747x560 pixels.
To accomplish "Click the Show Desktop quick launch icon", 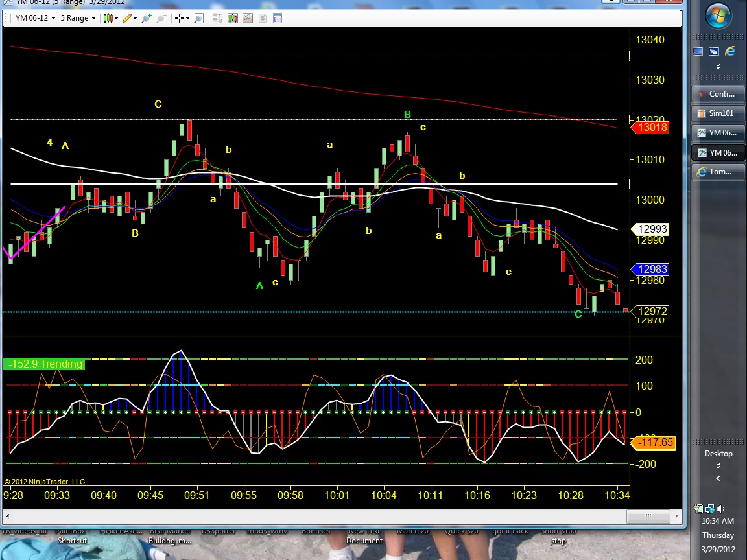I will click(x=698, y=51).
